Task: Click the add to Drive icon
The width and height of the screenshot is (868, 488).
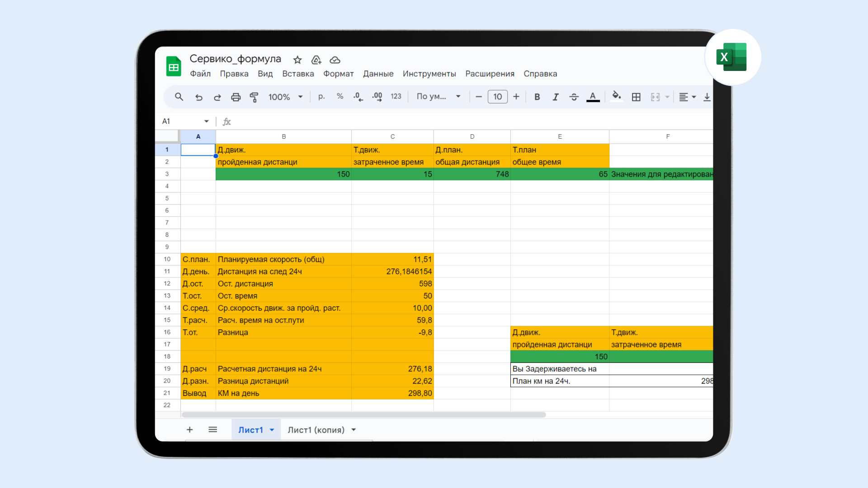Action: (316, 60)
